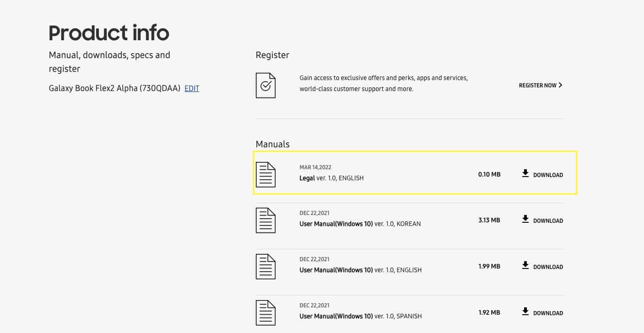Select 'User Manual(Windows 10) ver. 1.0, SPANISH' title
The image size is (644, 333).
point(360,316)
